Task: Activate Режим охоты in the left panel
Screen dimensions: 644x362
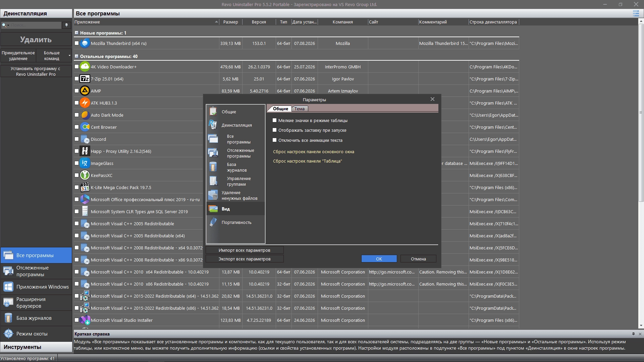Action: [36, 334]
